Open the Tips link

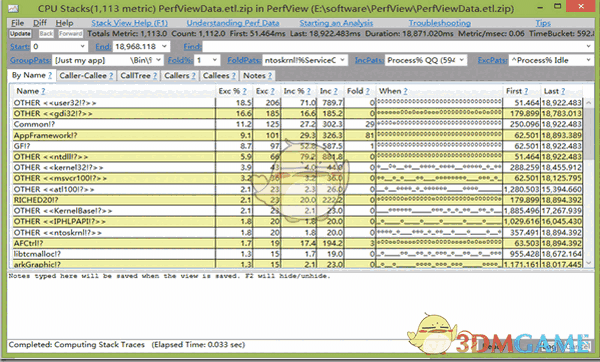pos(543,23)
